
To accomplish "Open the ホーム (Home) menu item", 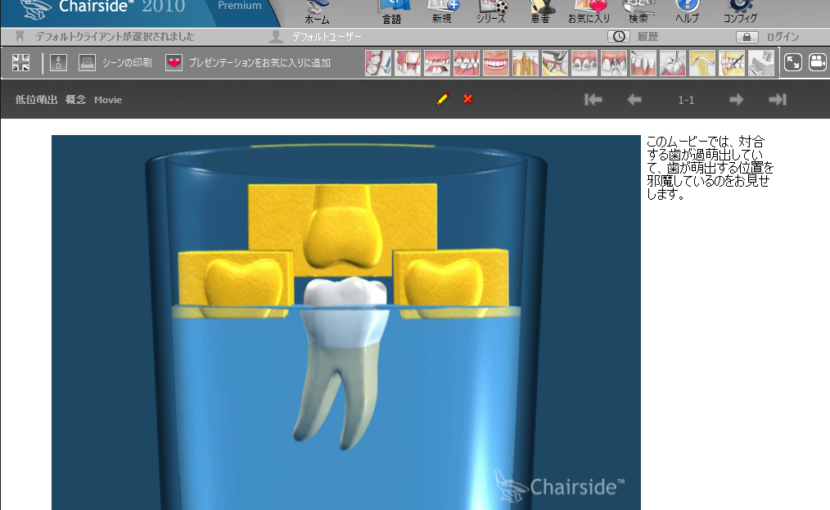I will pos(317,13).
